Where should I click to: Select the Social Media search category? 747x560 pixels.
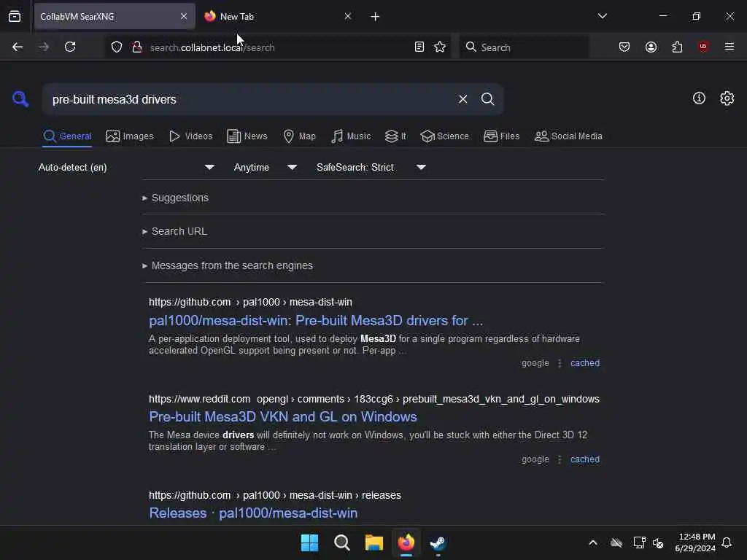568,136
